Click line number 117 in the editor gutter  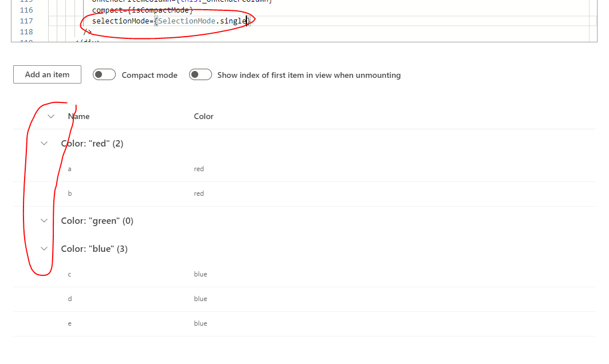pos(26,21)
